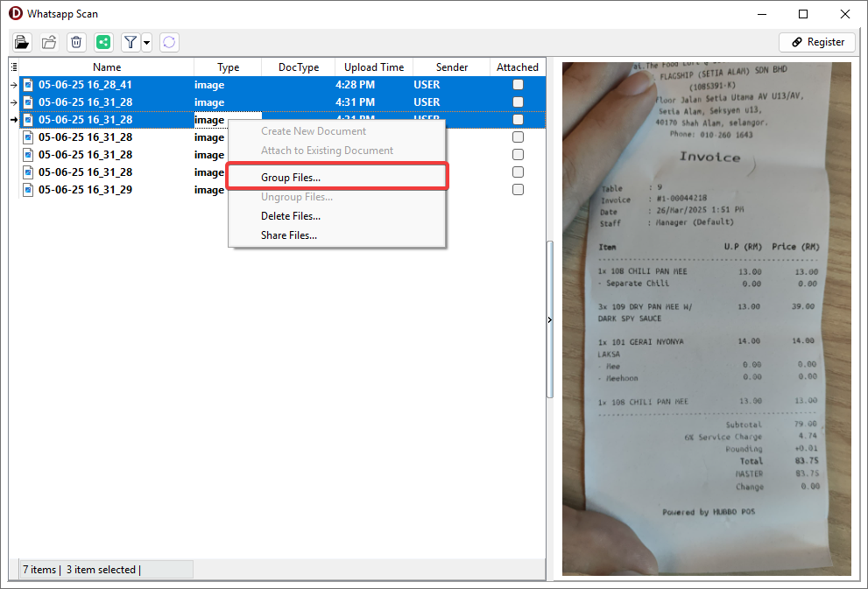The width and height of the screenshot is (868, 589).
Task: Click the Register button
Action: click(817, 42)
